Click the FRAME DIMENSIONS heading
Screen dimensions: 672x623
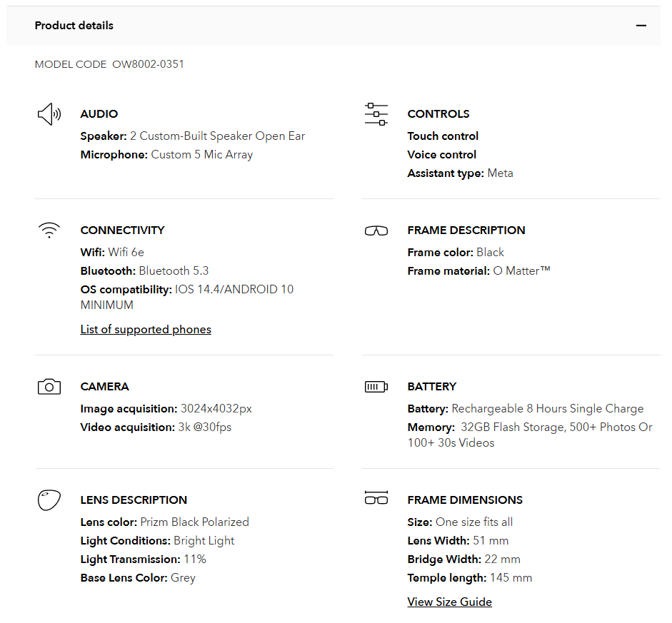465,500
